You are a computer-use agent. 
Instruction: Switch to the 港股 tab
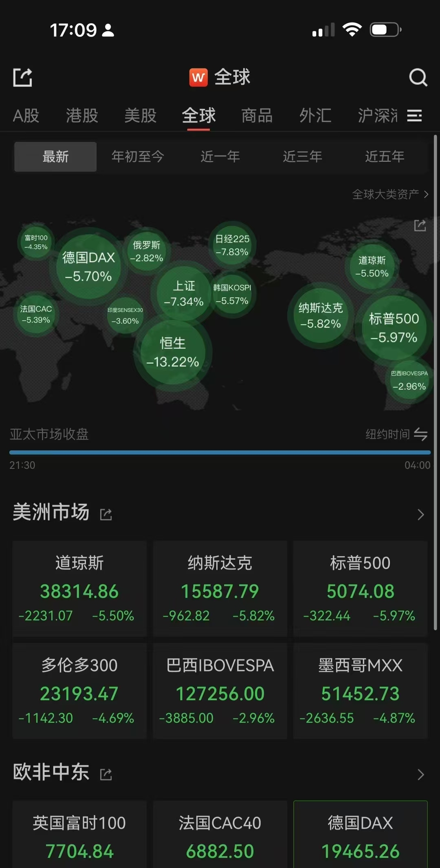[82, 116]
